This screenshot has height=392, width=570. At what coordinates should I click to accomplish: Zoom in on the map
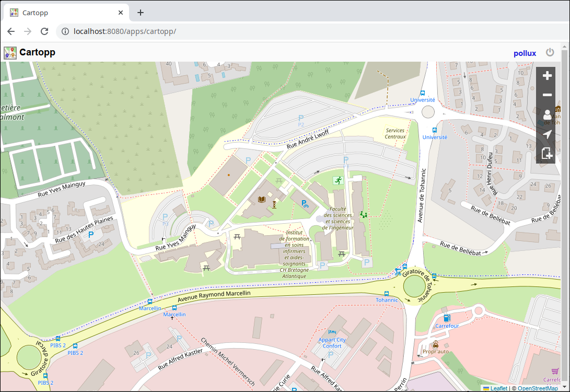coord(547,76)
